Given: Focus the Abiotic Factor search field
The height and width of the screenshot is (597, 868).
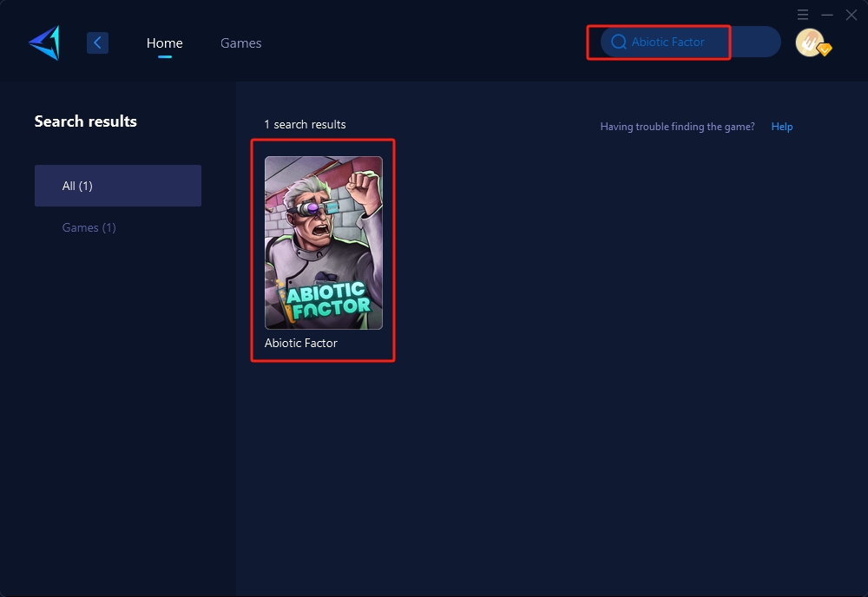Looking at the screenshot, I should (x=690, y=42).
